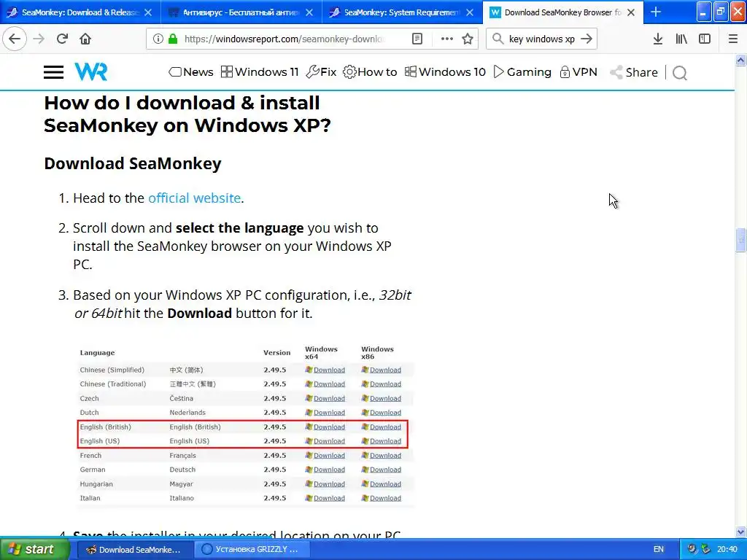Switch to Установка GRIZZLY taskbar item
Image resolution: width=747 pixels, height=560 pixels.
tap(252, 549)
